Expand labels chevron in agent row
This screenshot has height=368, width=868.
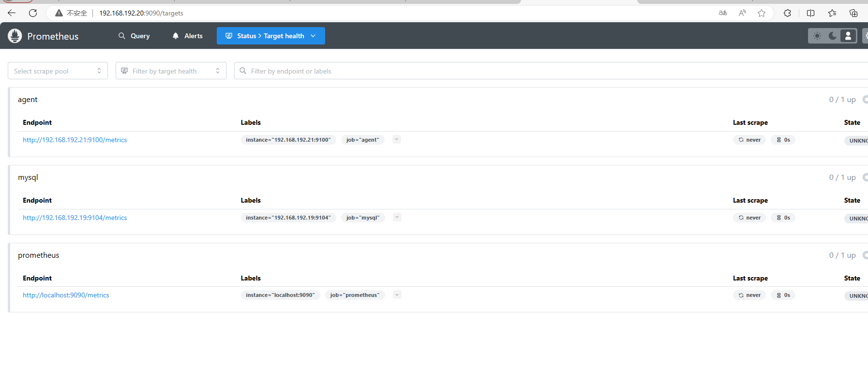(396, 139)
